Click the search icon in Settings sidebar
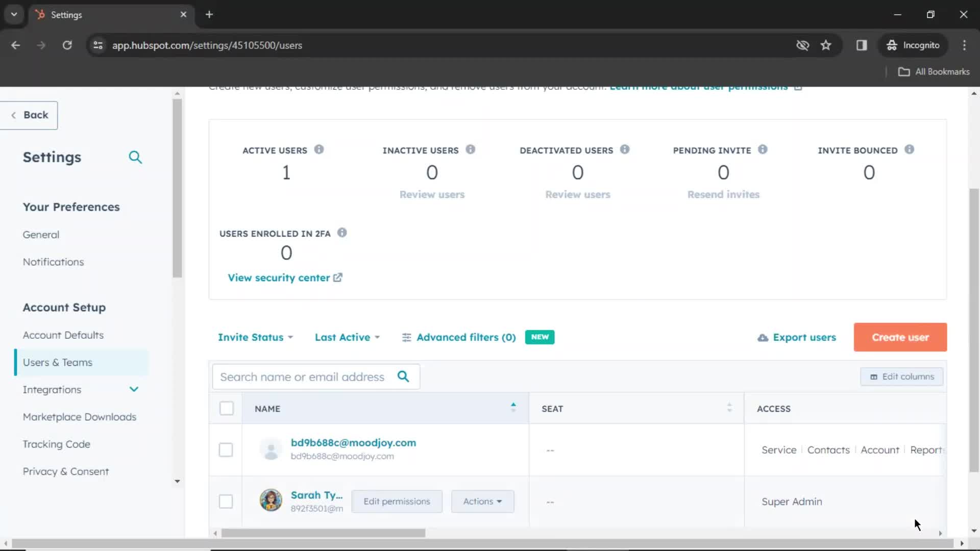This screenshot has width=980, height=551. tap(135, 157)
